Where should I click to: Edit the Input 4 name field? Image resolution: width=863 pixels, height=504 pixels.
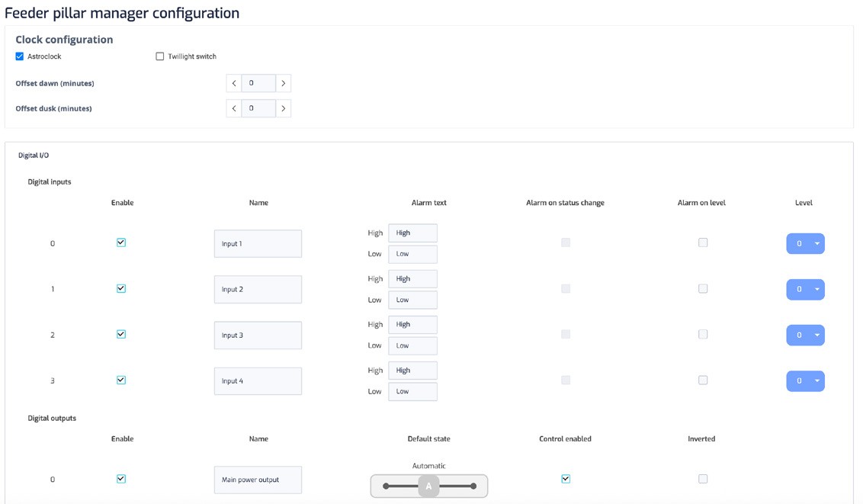click(x=258, y=380)
